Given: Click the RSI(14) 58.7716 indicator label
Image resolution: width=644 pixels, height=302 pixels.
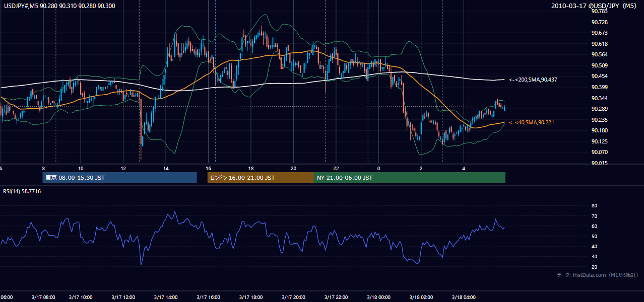Looking at the screenshot, I should tap(22, 191).
